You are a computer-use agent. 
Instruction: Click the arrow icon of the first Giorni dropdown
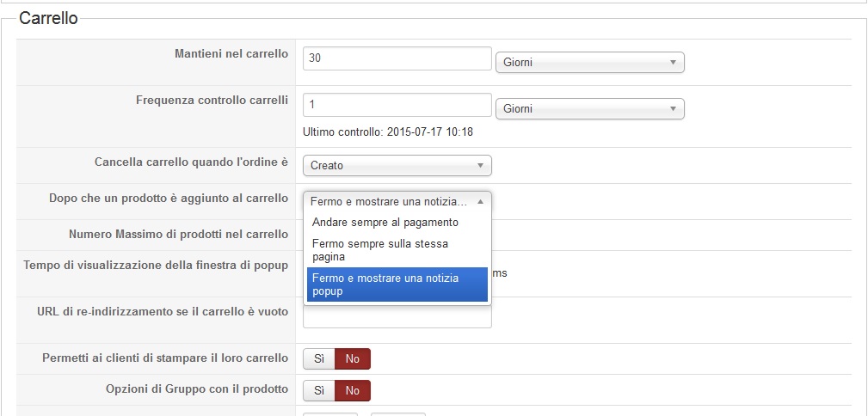pyautogui.click(x=673, y=63)
